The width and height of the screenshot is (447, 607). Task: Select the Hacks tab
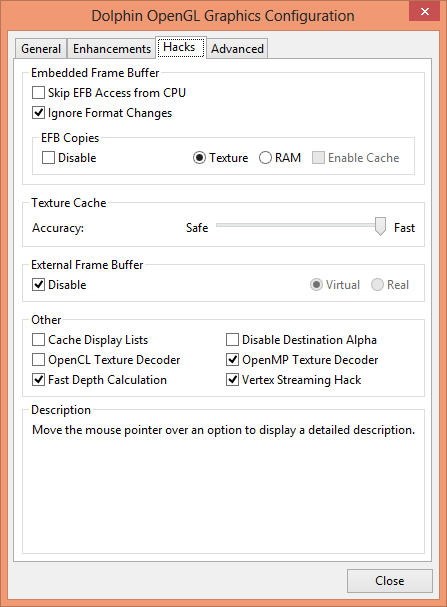pos(181,47)
